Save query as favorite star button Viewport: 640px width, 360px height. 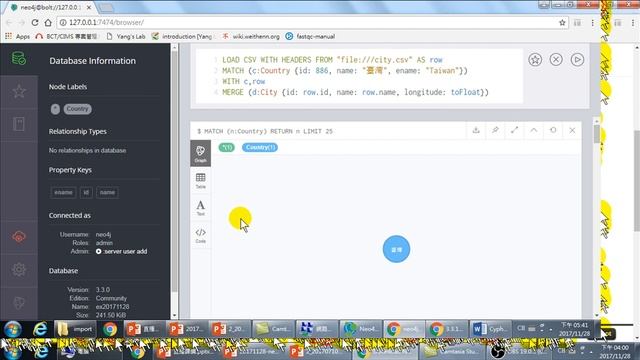(x=535, y=60)
